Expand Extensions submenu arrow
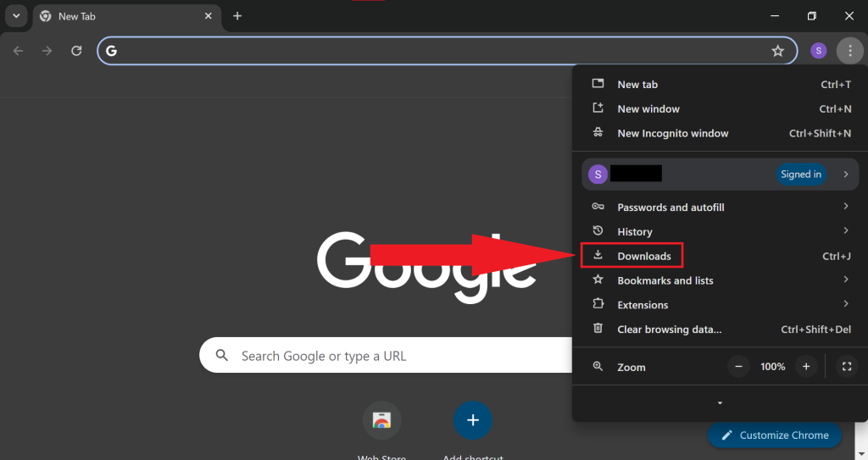 tap(846, 304)
